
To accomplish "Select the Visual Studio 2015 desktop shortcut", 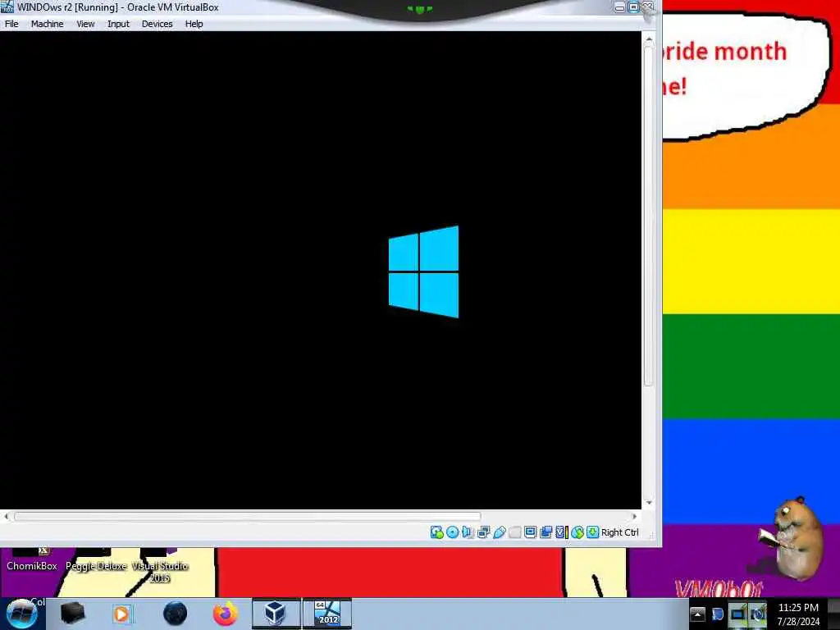I will (160, 566).
